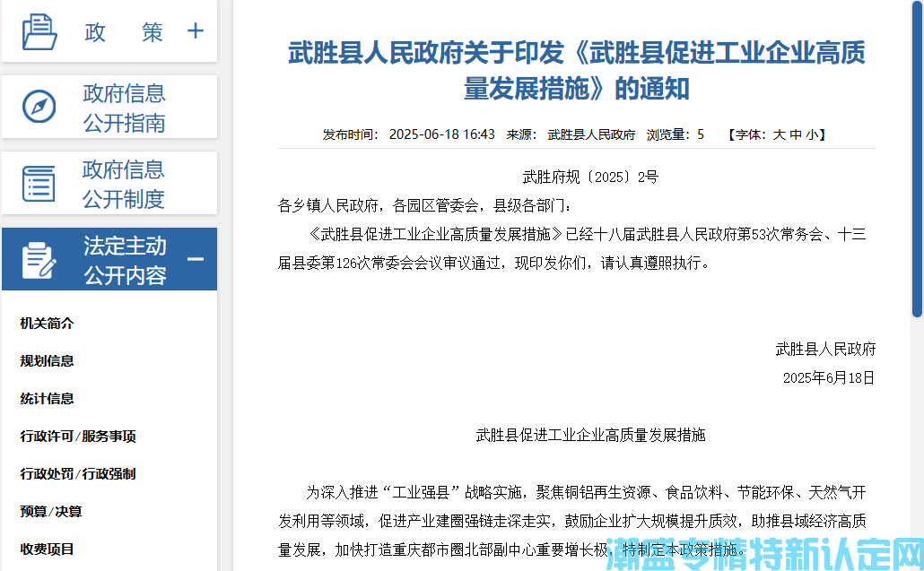924x571 pixels.
Task: Click the notepad pencil icon for 法定主动公开内容
Action: point(39,260)
